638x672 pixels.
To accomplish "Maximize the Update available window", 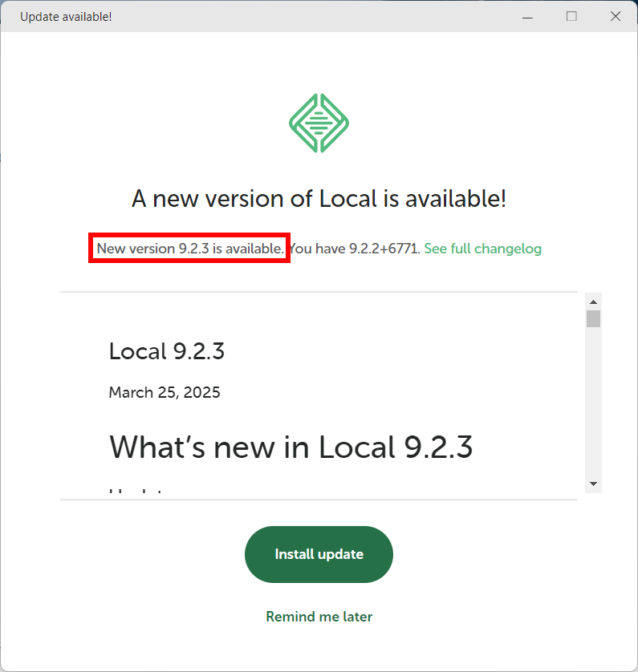I will pyautogui.click(x=571, y=16).
